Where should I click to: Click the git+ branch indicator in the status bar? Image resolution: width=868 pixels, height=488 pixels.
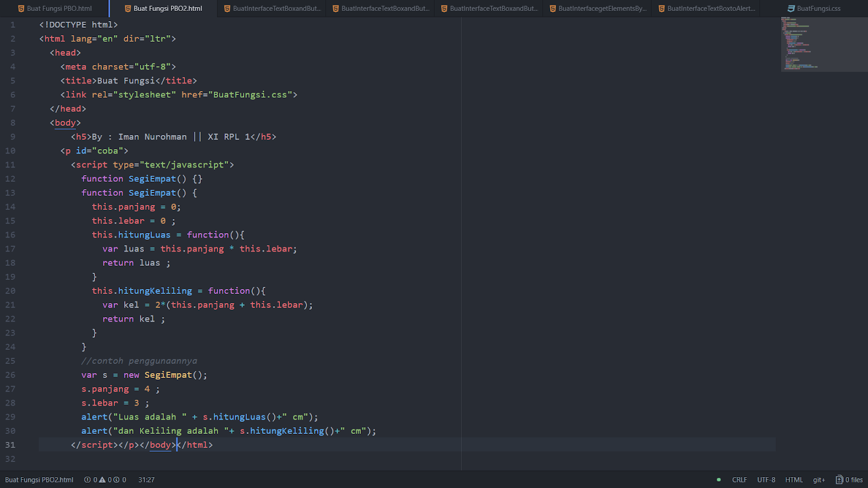[819, 480]
